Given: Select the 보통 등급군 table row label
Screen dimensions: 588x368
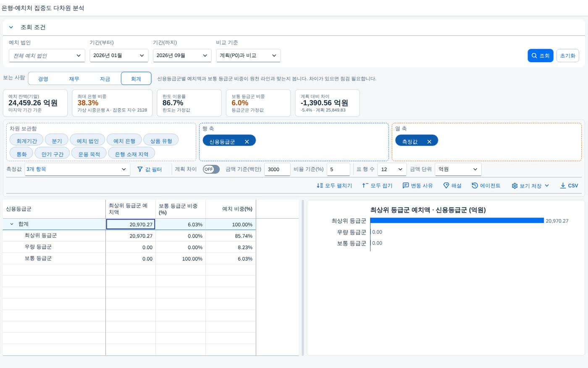Looking at the screenshot, I should 38,258.
